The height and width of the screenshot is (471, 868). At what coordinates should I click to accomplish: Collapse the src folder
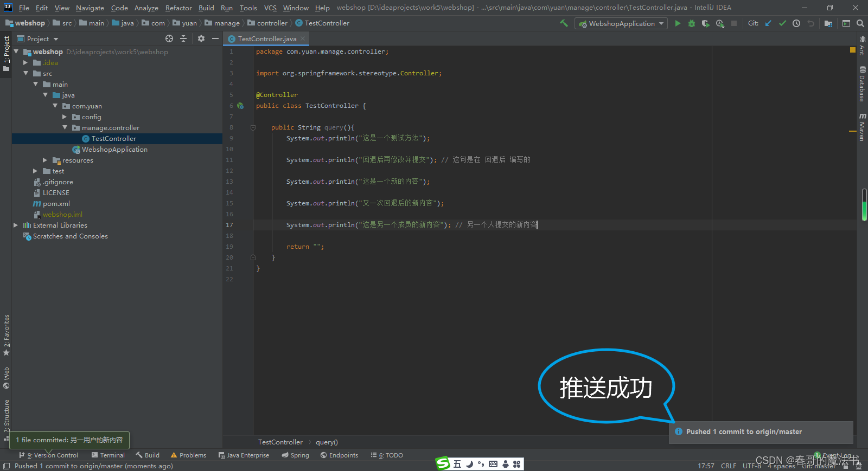coord(25,73)
